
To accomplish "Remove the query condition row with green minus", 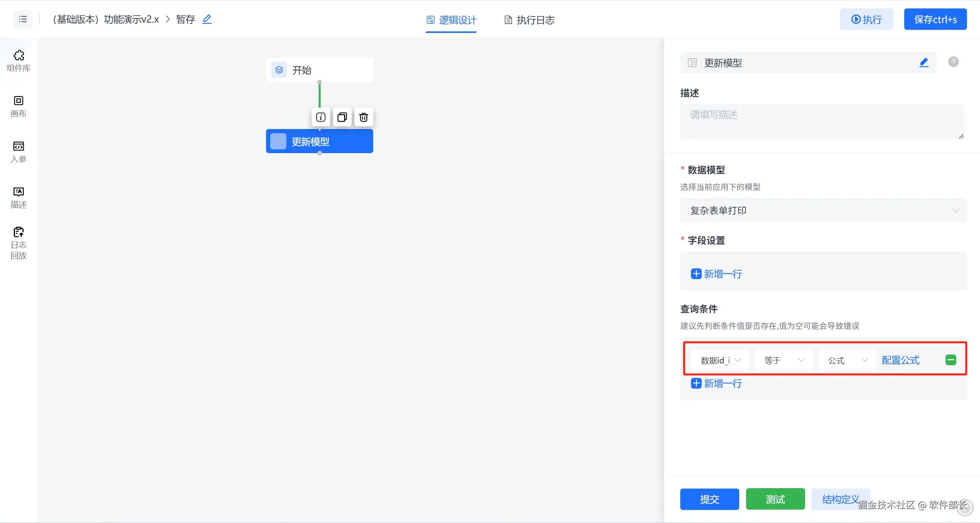I will click(x=951, y=360).
